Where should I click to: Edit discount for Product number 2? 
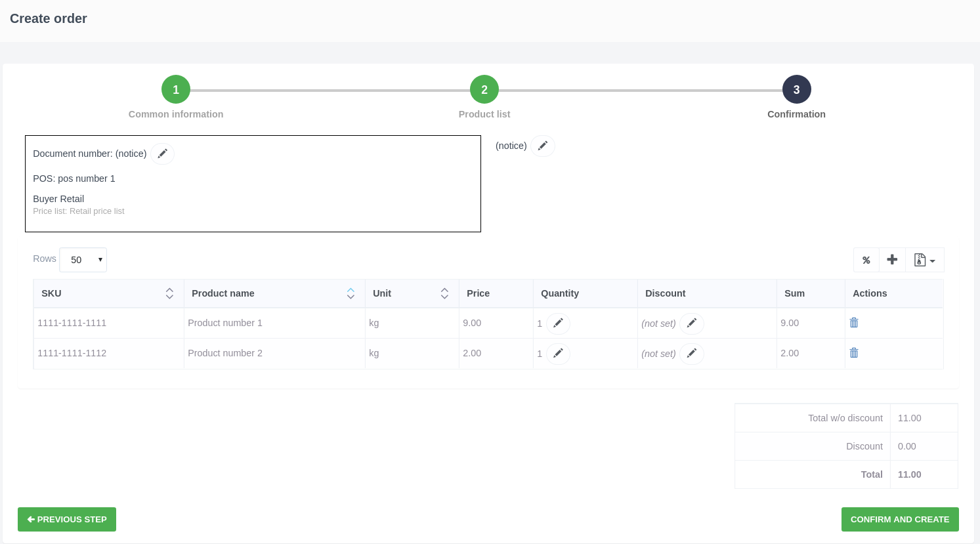(691, 354)
